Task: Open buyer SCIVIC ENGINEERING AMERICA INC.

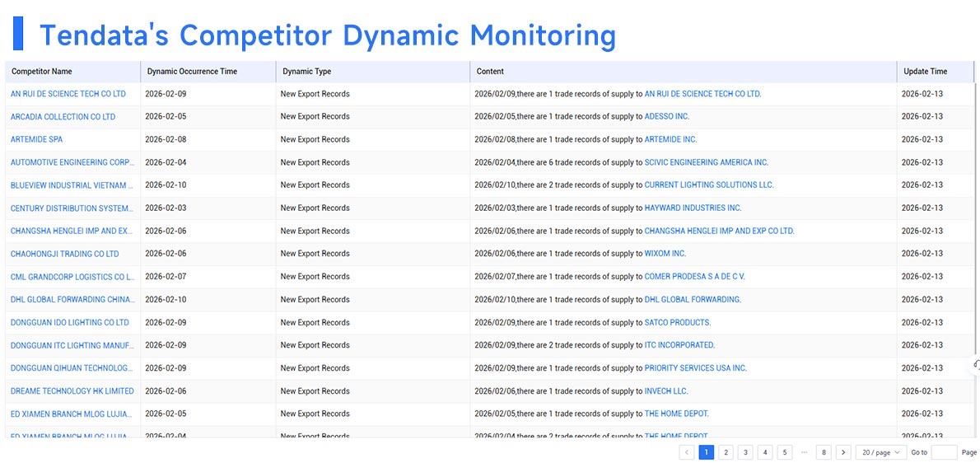Action: [707, 161]
